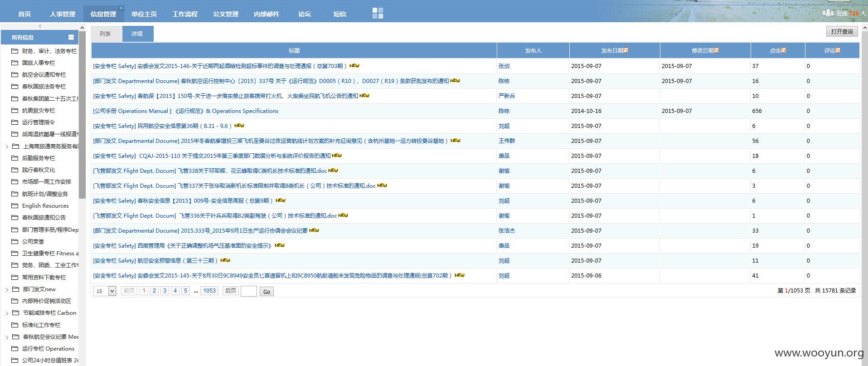Expand the 上海商旅通商务服务 tree node
The width and height of the screenshot is (868, 366).
[7, 146]
